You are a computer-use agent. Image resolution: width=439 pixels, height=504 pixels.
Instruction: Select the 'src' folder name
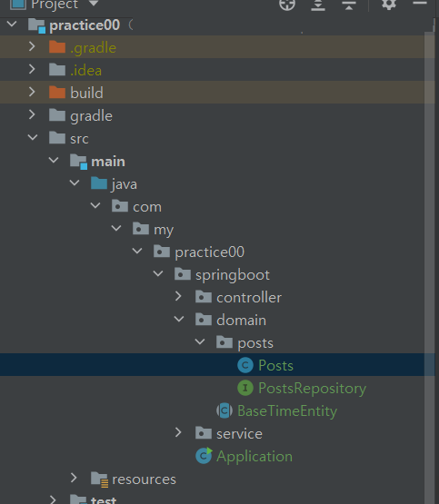tap(79, 139)
